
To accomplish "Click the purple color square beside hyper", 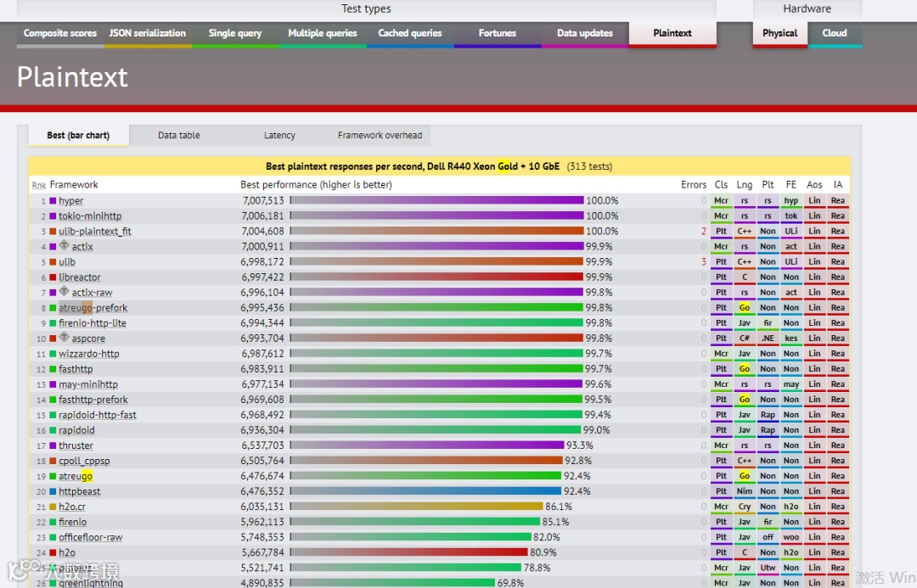I will point(53,200).
